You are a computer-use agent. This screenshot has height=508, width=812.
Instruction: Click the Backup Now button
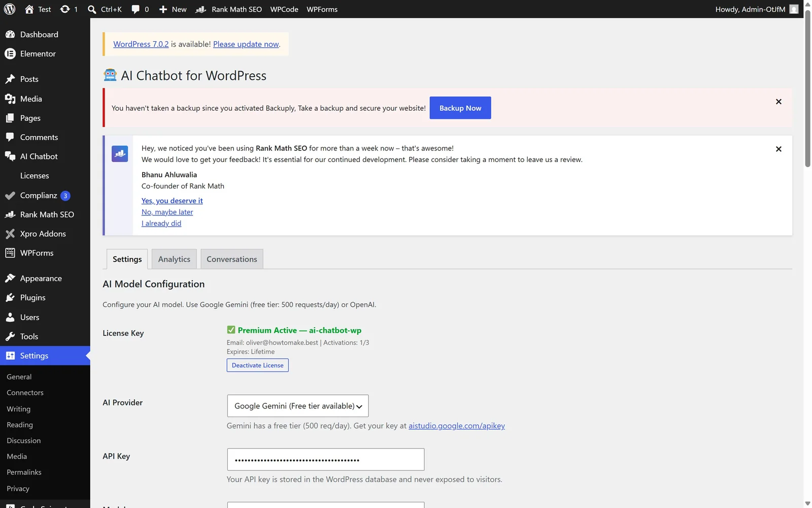point(460,108)
